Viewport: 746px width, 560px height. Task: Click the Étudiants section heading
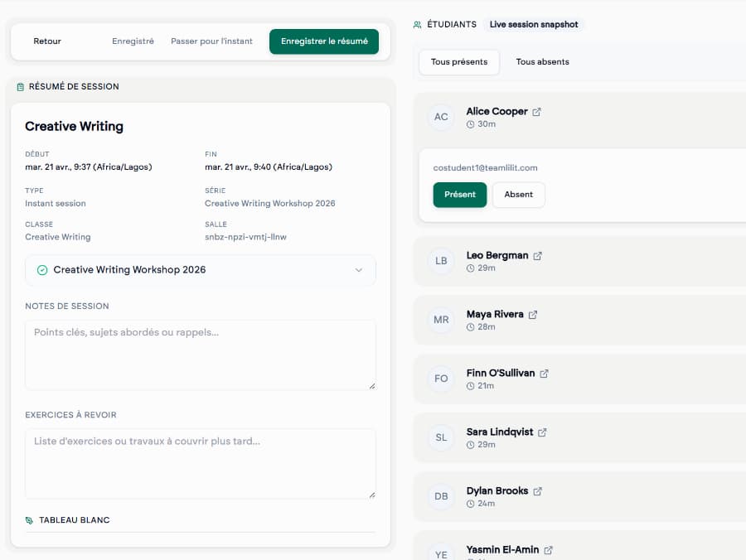click(x=452, y=25)
